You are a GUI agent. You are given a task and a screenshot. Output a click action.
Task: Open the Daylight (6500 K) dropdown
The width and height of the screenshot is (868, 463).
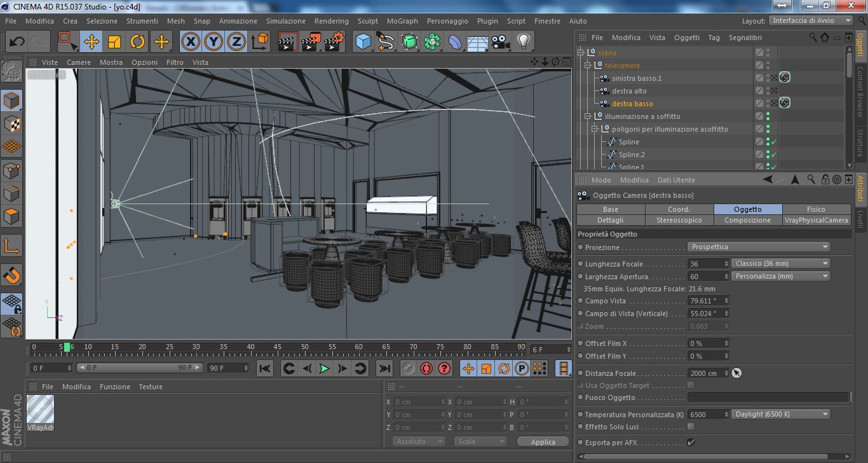tap(780, 414)
